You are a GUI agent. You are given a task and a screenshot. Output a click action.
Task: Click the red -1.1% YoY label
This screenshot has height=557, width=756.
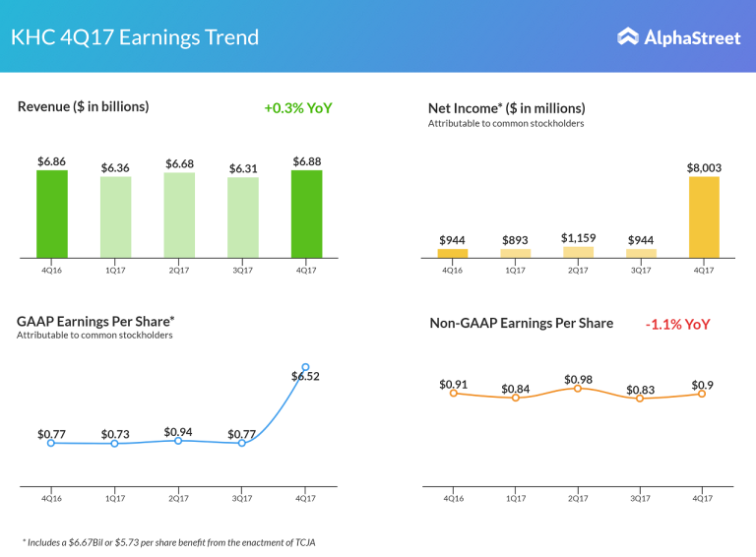point(676,324)
